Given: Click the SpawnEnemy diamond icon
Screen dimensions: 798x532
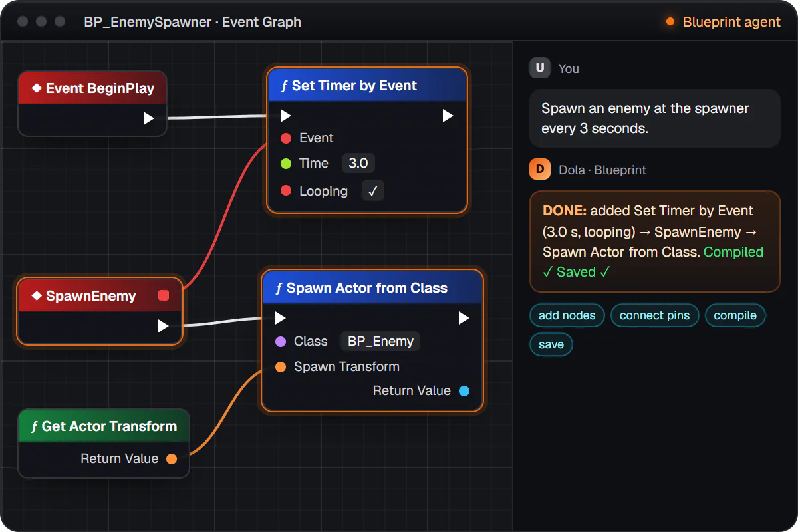Looking at the screenshot, I should [x=37, y=296].
